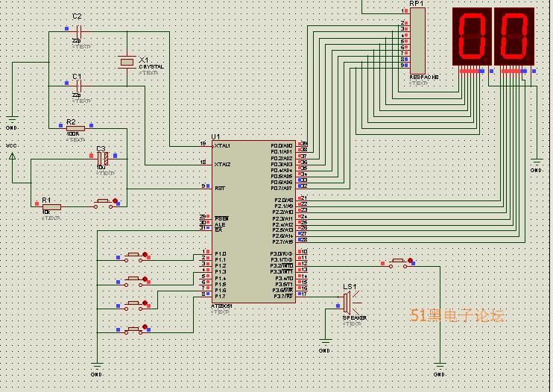Screen dimensions: 553x392
Task: Click pin 39 on the U1 chip
Action: pos(304,144)
